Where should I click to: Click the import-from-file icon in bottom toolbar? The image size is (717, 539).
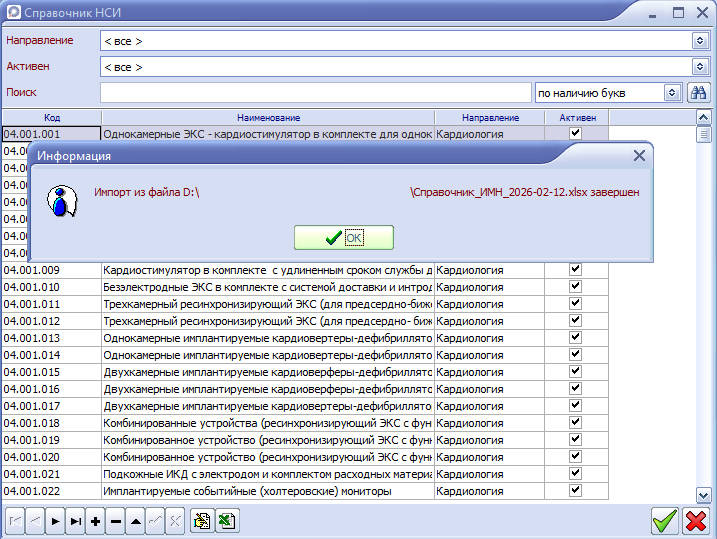(x=203, y=521)
